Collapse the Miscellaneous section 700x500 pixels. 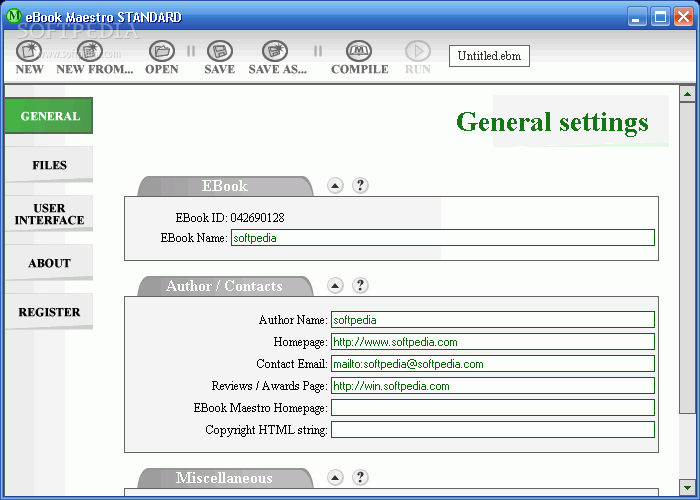click(x=335, y=477)
